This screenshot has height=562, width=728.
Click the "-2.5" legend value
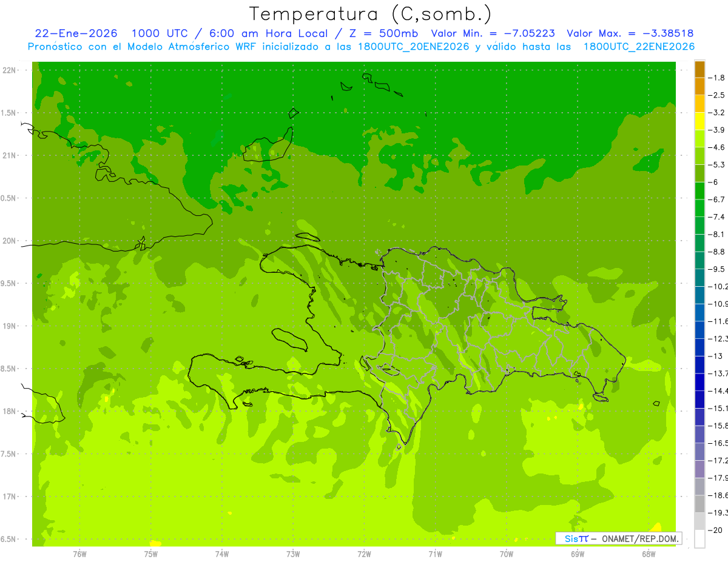click(x=717, y=95)
